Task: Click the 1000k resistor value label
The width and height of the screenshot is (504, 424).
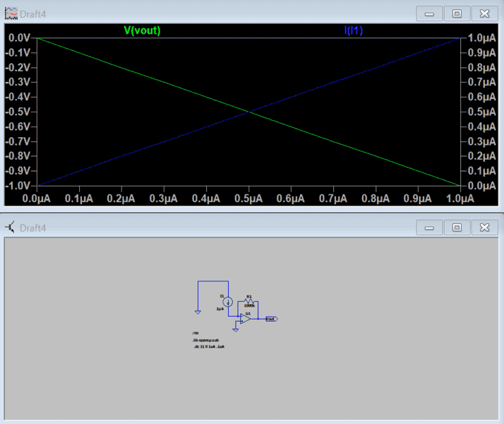Action: pos(249,305)
